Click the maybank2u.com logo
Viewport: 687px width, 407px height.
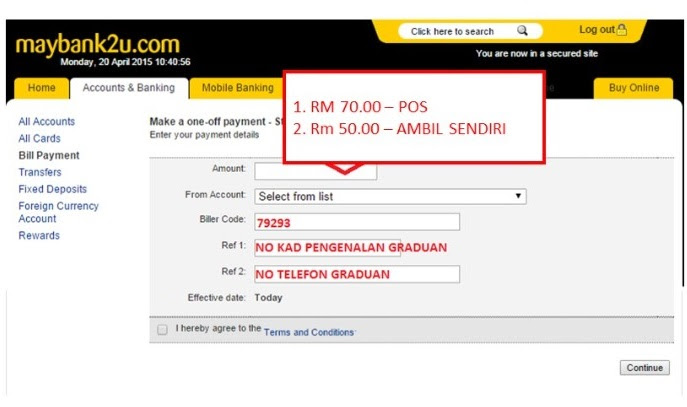click(98, 45)
